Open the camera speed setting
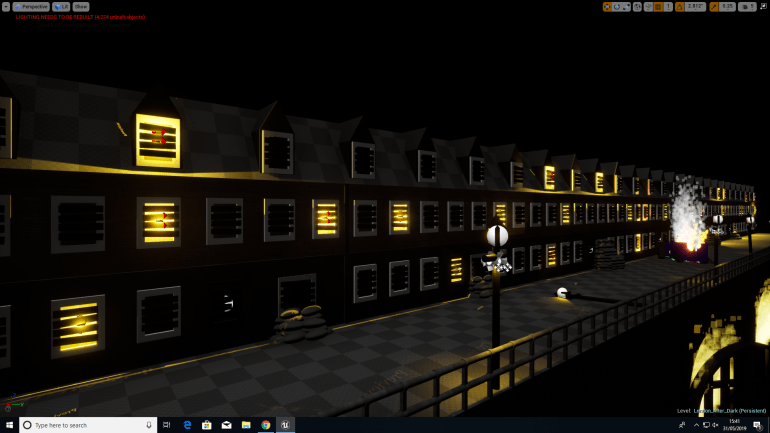770x433 pixels. coord(747,7)
